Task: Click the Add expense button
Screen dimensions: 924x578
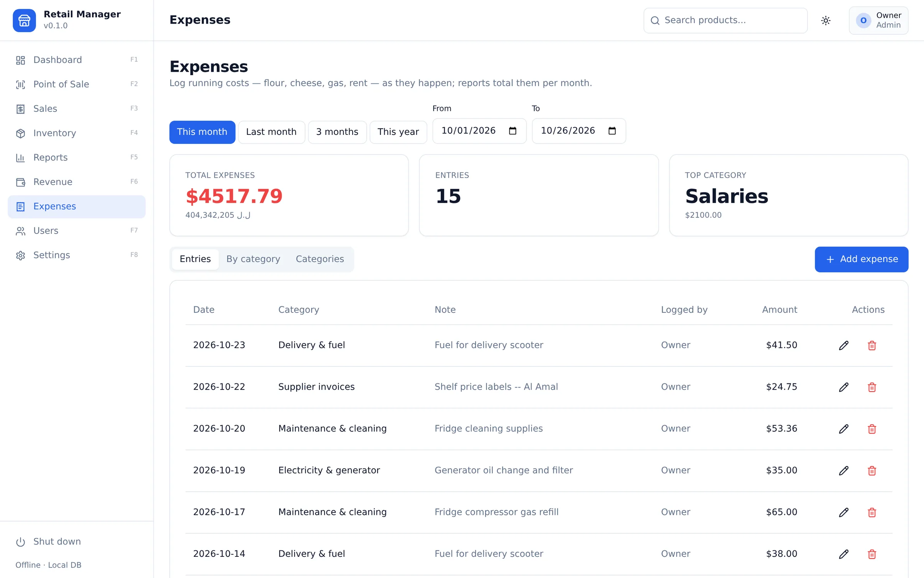Action: tap(861, 259)
